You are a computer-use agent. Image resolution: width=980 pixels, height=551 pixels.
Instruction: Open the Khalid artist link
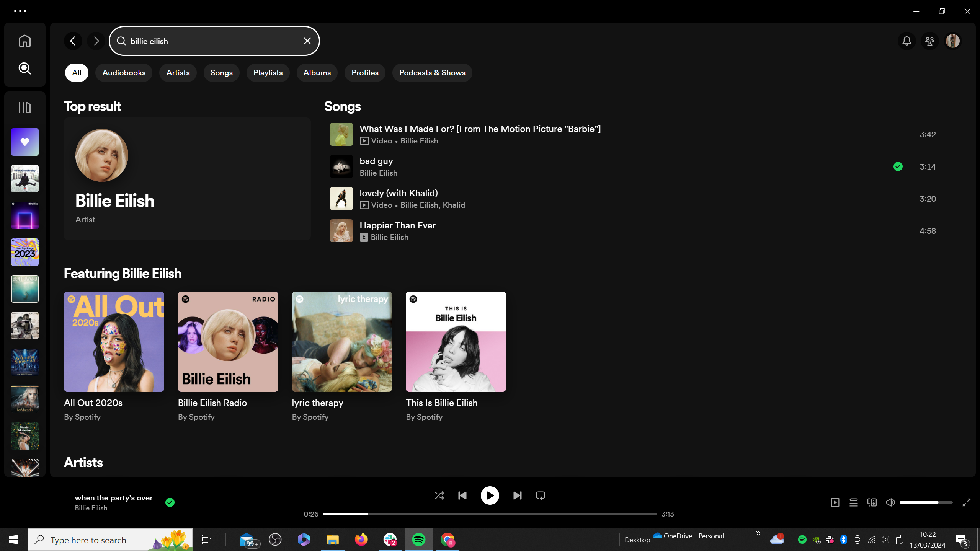click(x=454, y=205)
